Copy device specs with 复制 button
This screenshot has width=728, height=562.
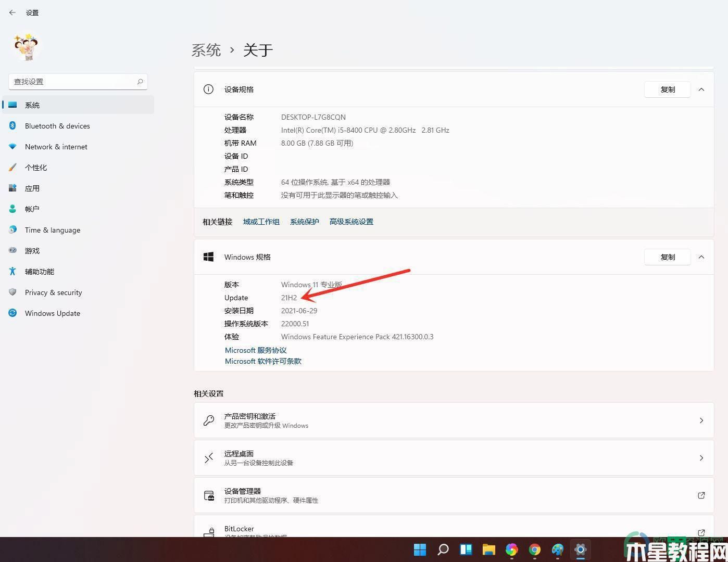tap(668, 90)
